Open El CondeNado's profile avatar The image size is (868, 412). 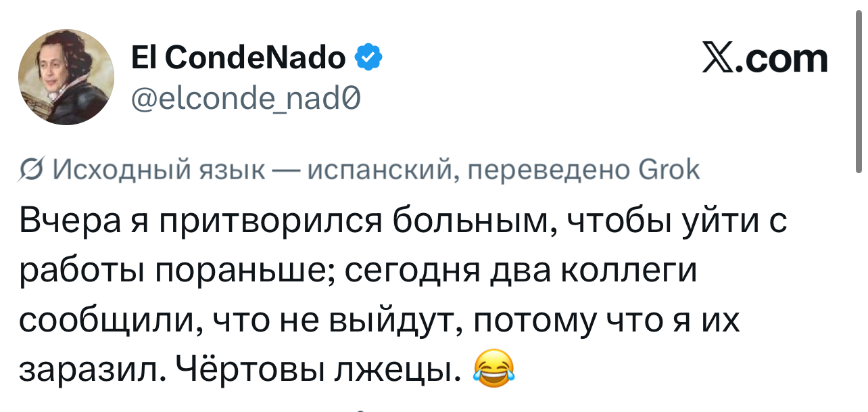(x=66, y=77)
